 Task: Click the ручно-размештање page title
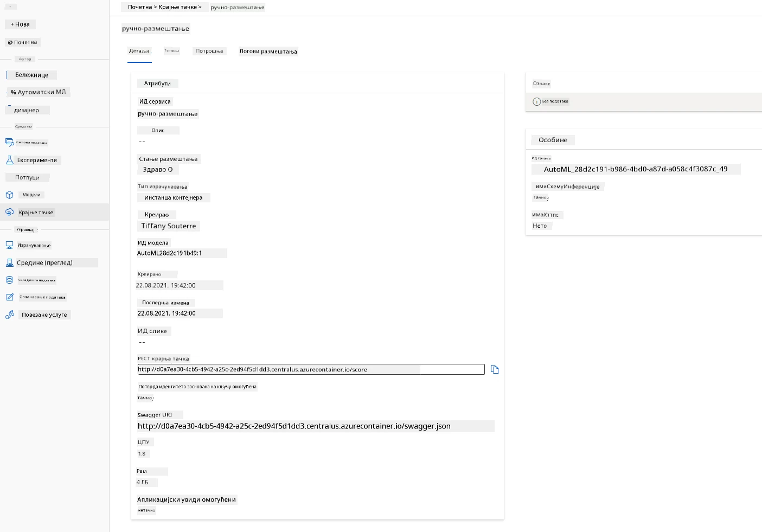156,29
